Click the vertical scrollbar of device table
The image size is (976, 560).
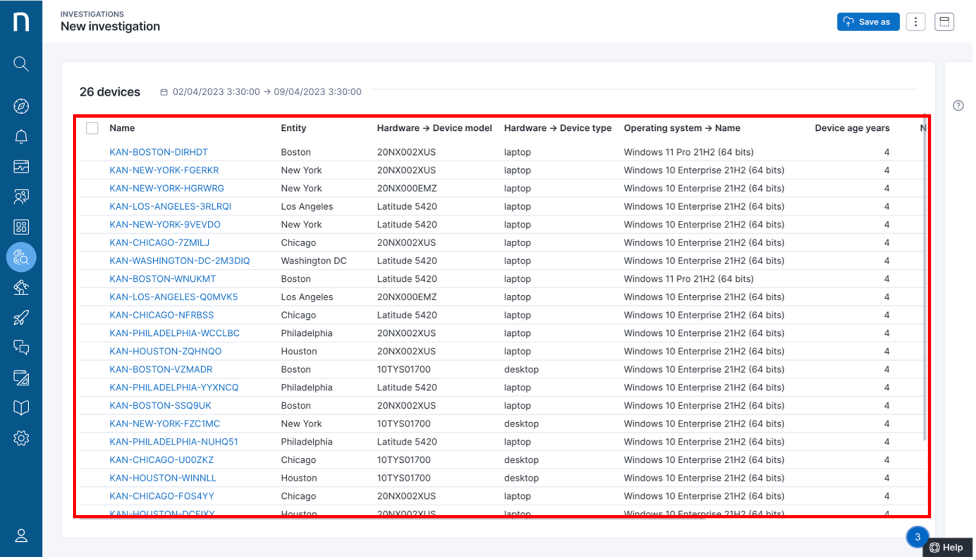pos(924,277)
